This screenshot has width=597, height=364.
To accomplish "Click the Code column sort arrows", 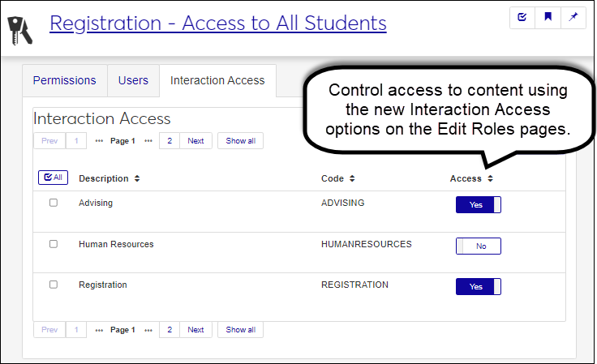I will tap(352, 178).
